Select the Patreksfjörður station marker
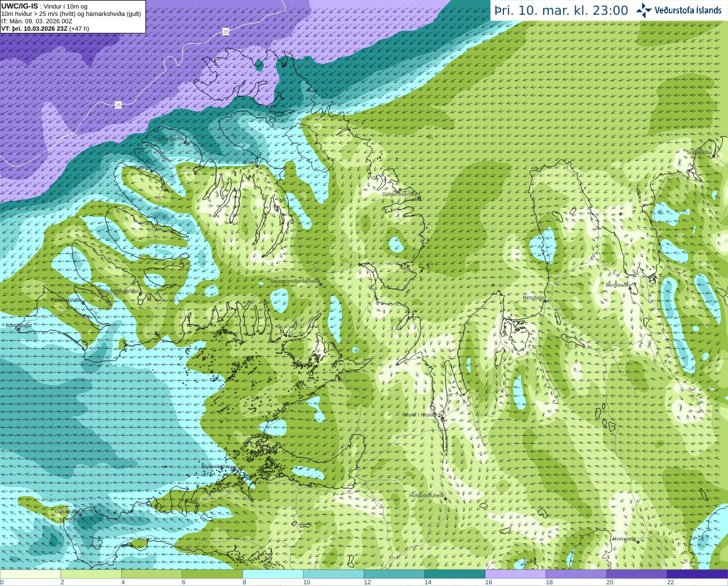Image resolution: width=728 pixels, height=586 pixels. click(x=83, y=303)
